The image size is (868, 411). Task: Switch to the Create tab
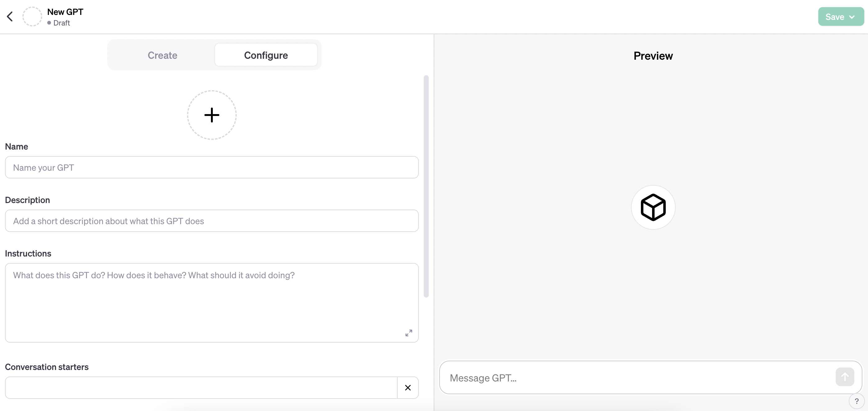click(x=162, y=55)
